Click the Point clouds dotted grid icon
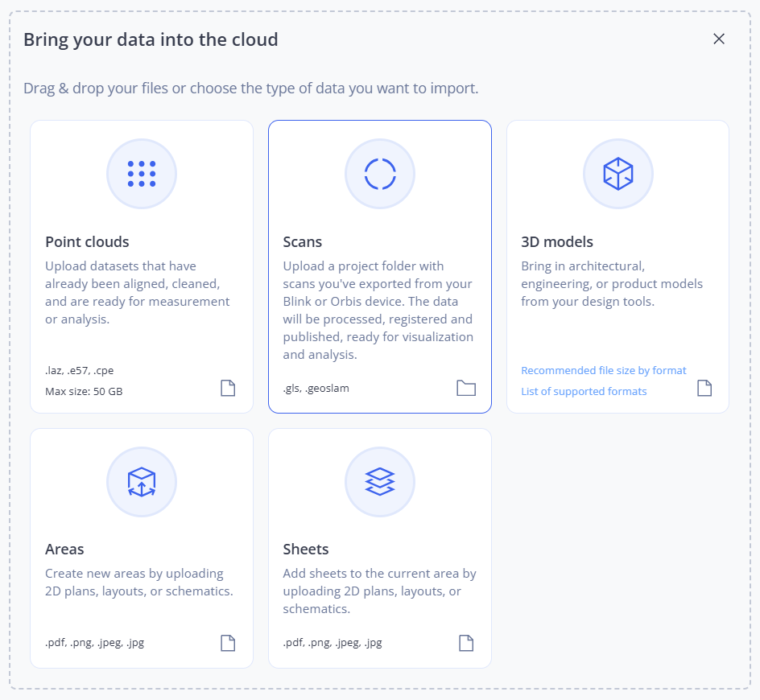Screen dimensions: 760x700 point(142,174)
